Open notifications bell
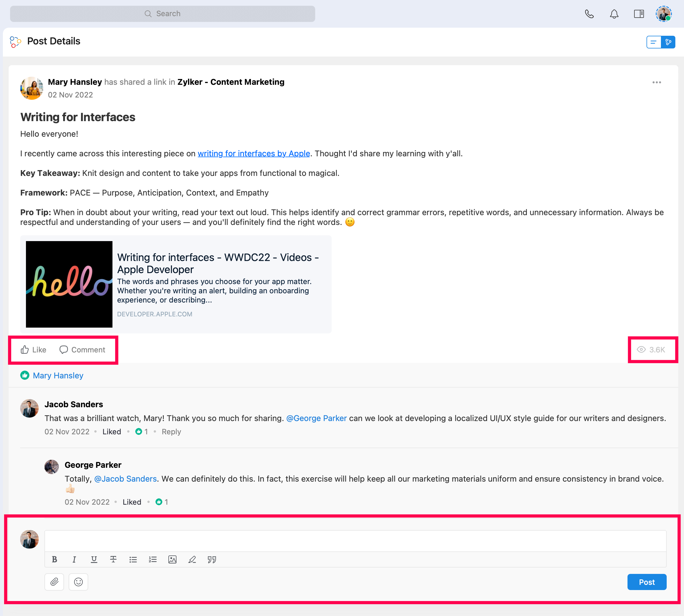 (x=614, y=14)
